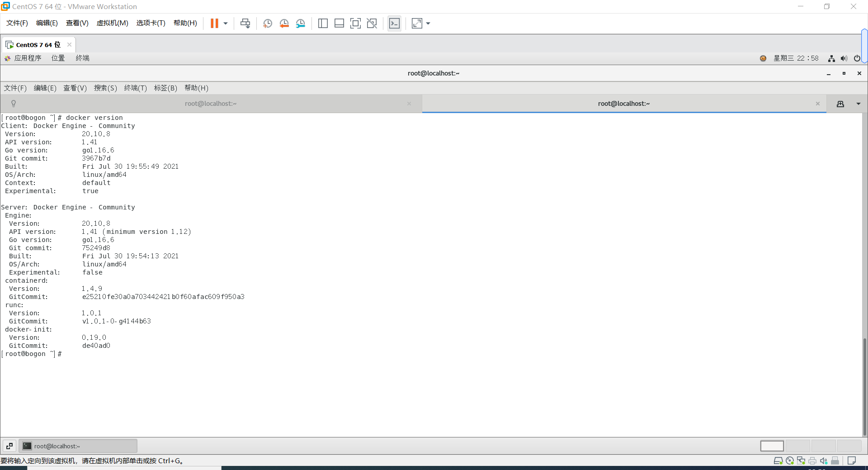Image resolution: width=868 pixels, height=470 pixels.
Task: Click the network adapter status icon
Action: pyautogui.click(x=801, y=461)
